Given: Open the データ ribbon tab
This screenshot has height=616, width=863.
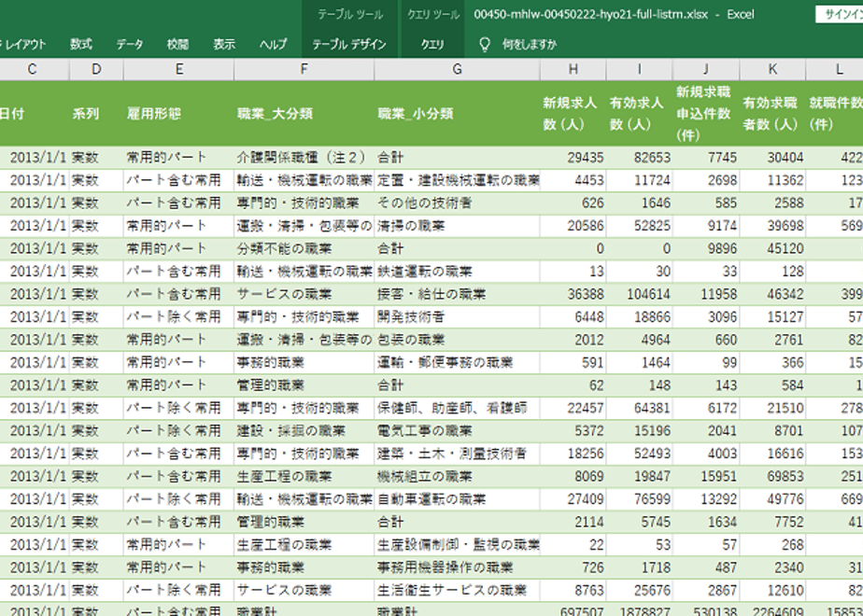Looking at the screenshot, I should (129, 44).
